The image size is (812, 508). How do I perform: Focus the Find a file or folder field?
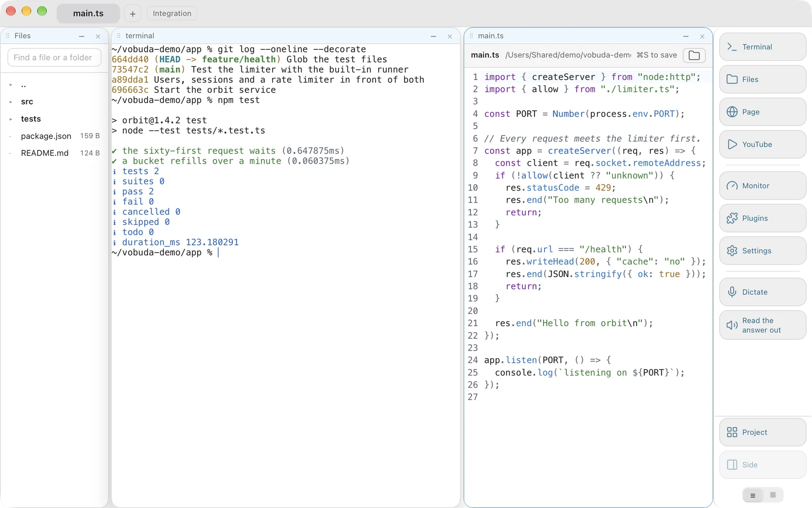click(x=54, y=57)
